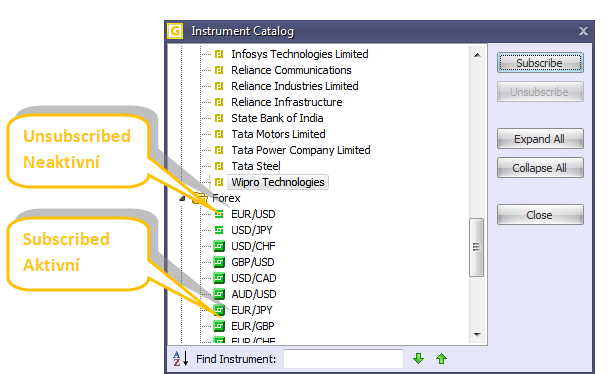This screenshot has height=374, width=609.
Task: Select Reliance Communications row
Action: (x=291, y=70)
